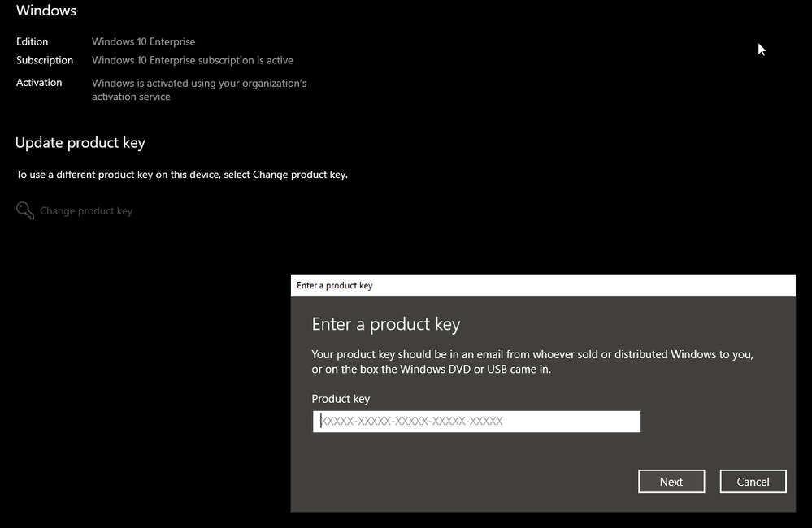
Task: Dismiss the dialog with the Cancel button
Action: 753,482
